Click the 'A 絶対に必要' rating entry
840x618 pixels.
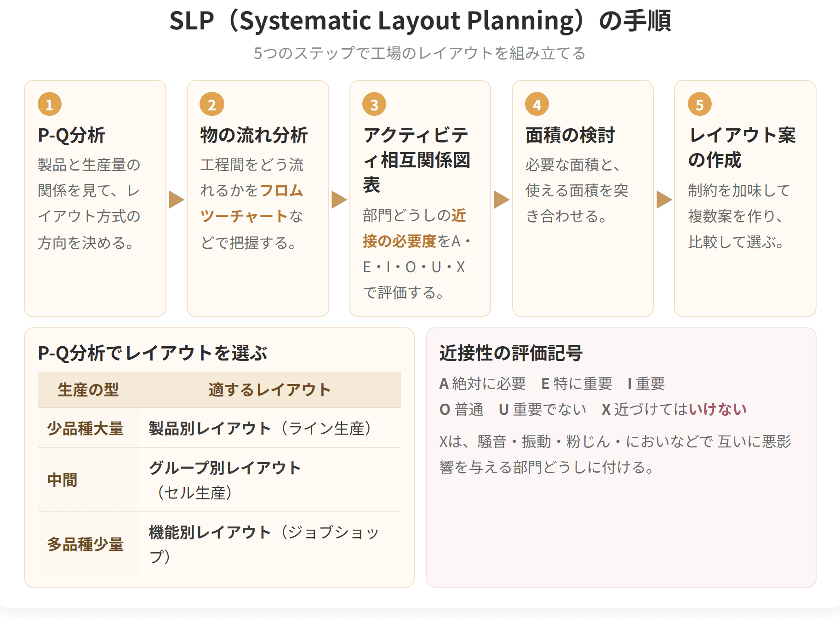coord(482,383)
